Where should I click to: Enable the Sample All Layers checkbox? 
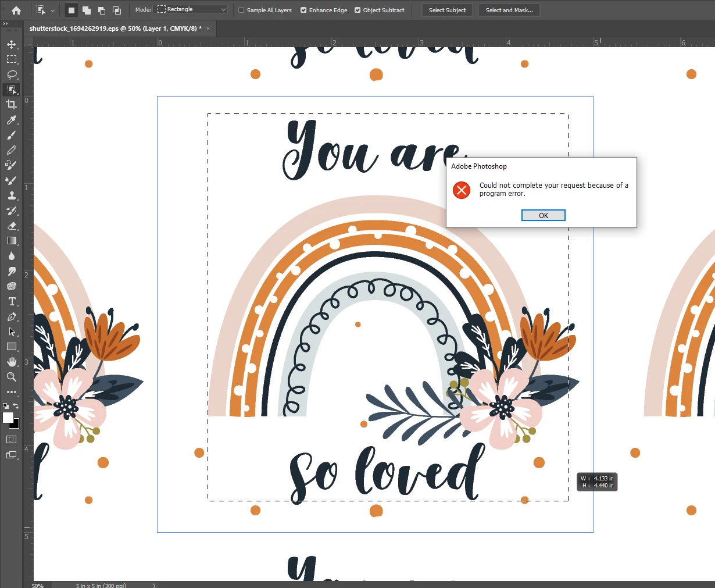pos(241,10)
